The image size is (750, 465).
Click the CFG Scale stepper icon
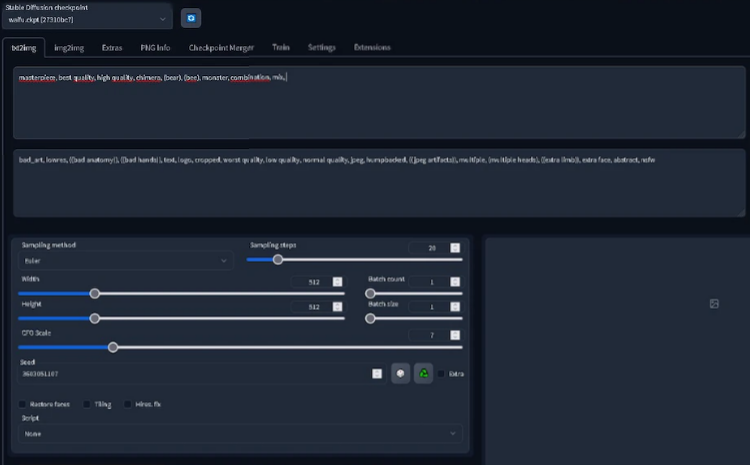tap(455, 335)
